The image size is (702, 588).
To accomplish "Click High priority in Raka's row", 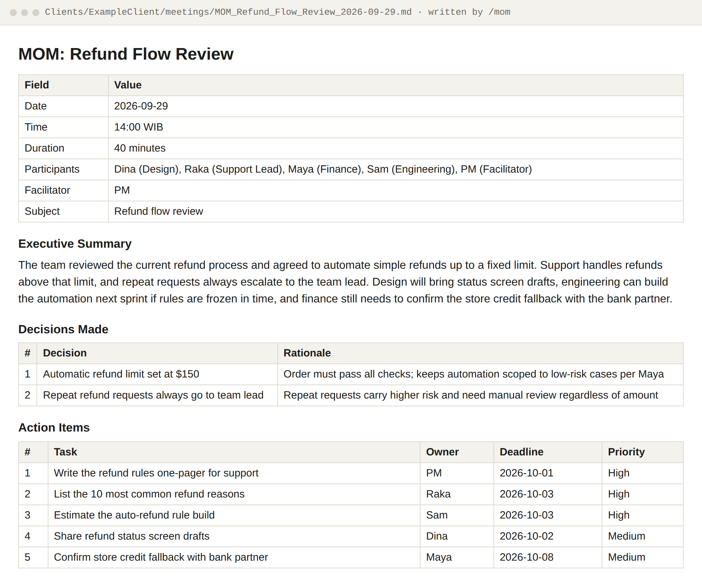I will pos(618,494).
